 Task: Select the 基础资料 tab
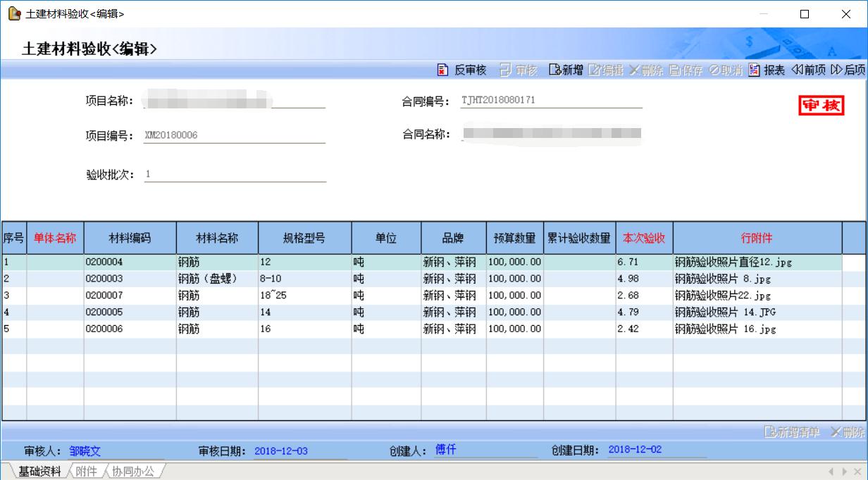click(x=39, y=472)
